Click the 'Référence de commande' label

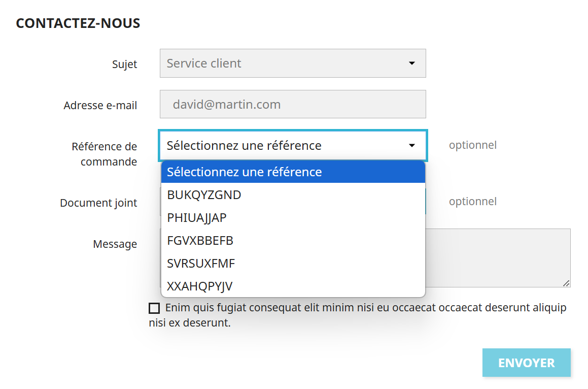click(104, 154)
